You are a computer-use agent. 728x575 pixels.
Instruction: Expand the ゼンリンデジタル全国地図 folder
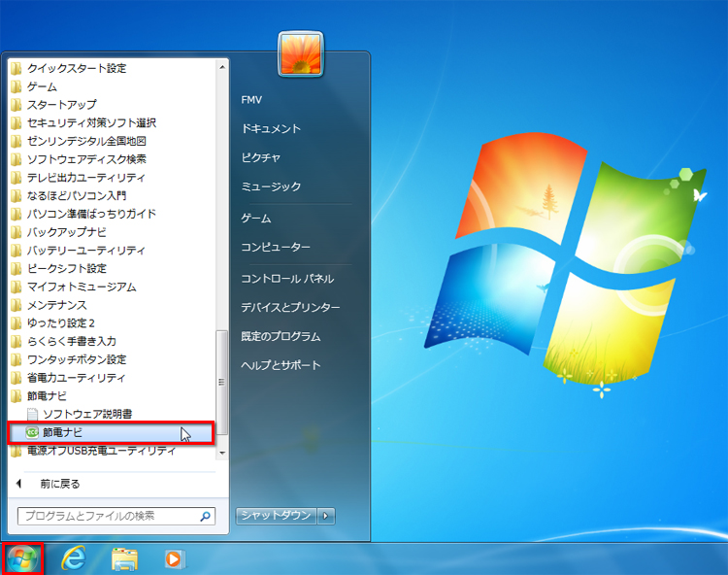79,141
